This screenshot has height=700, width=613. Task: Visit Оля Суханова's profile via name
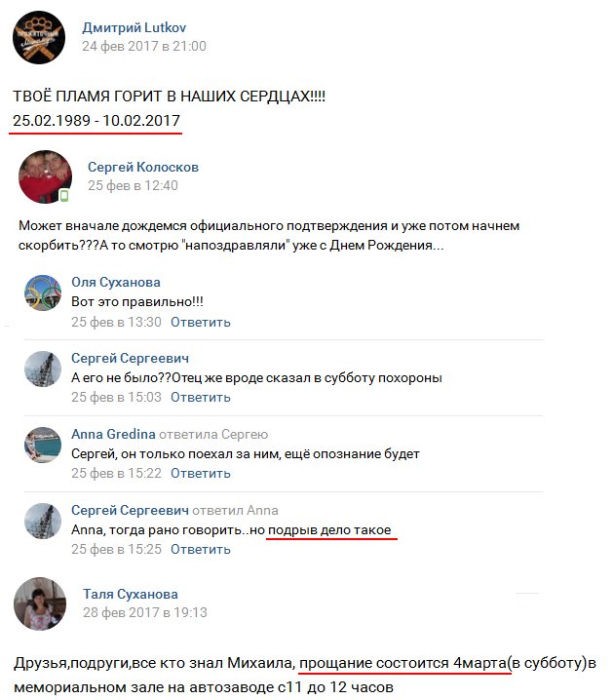pyautogui.click(x=116, y=282)
